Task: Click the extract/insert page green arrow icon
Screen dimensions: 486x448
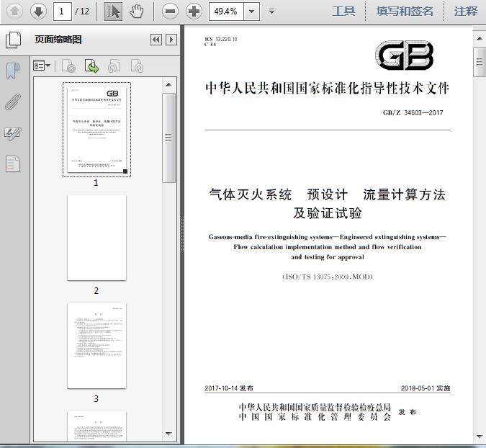Action: pos(91,66)
